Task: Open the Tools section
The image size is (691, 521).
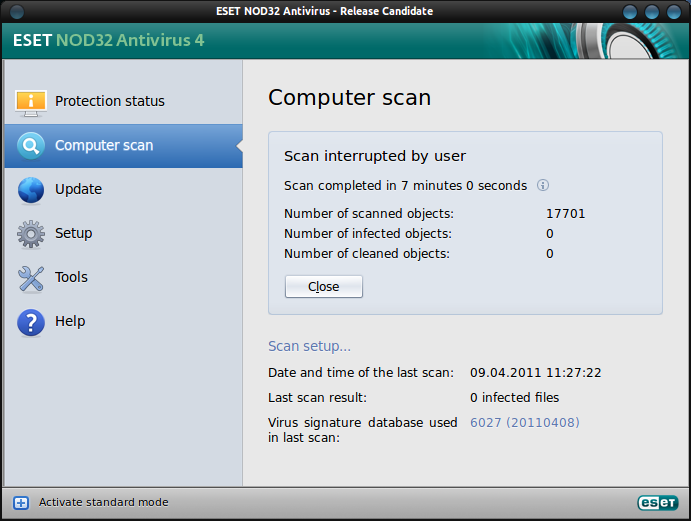Action: (123, 278)
